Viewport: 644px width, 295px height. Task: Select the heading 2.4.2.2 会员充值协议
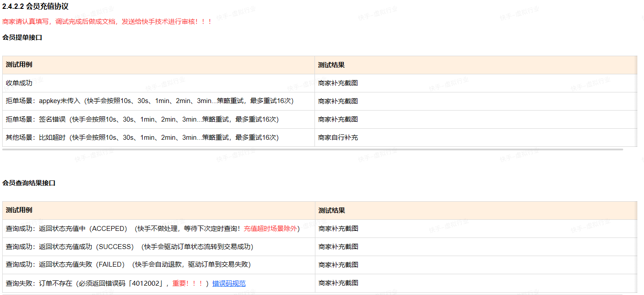pos(35,6)
